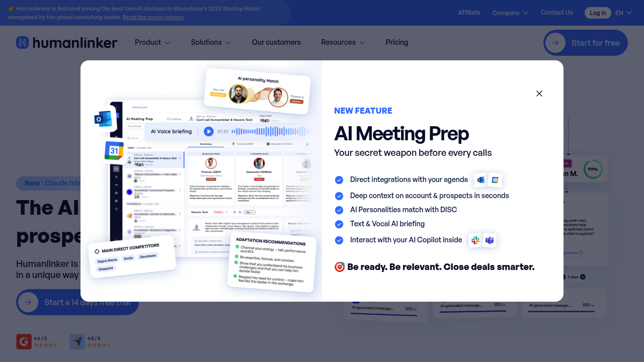Open the Contact Us page

point(556,13)
